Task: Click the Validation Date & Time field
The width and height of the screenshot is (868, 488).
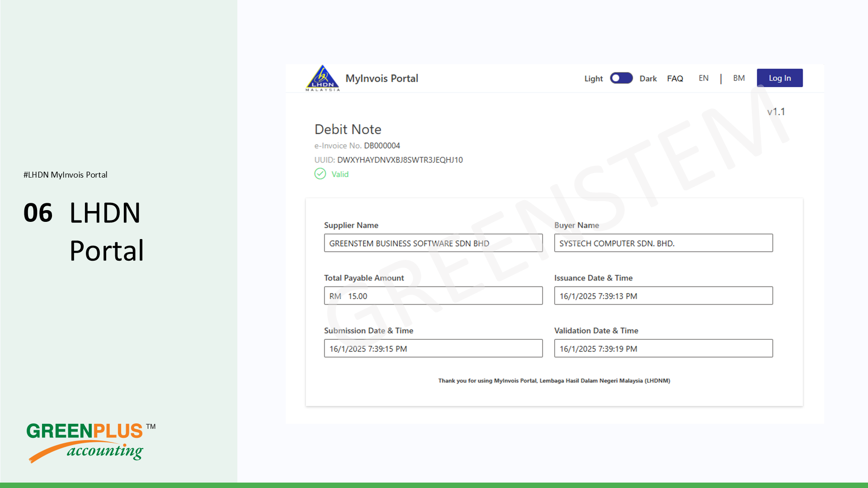Action: click(664, 348)
